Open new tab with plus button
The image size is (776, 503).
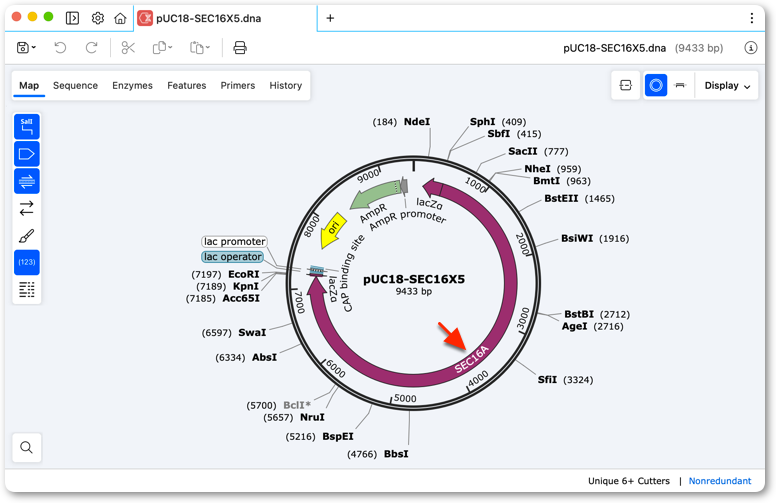coord(330,18)
